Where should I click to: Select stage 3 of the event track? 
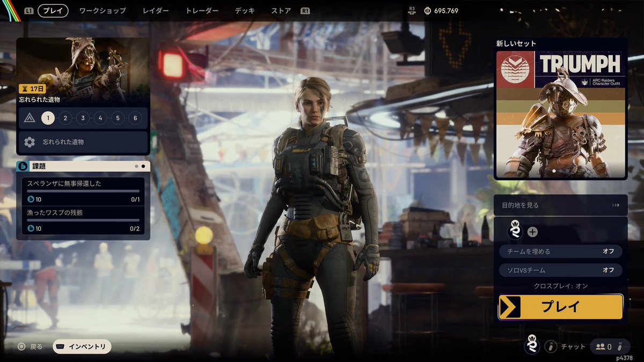point(83,118)
